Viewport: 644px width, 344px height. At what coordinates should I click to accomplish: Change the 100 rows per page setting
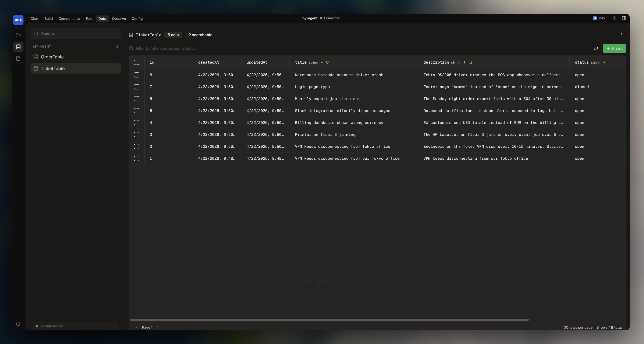pyautogui.click(x=577, y=328)
